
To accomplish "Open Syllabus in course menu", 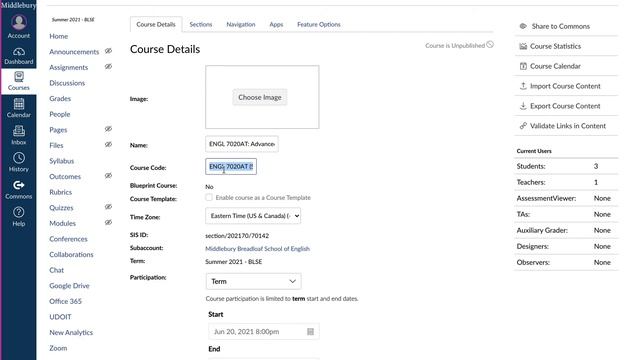I will [62, 161].
